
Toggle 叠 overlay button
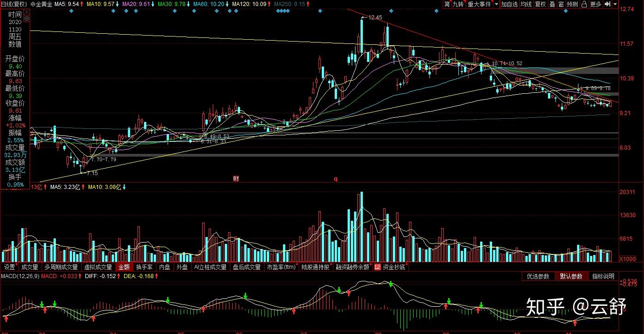[x=552, y=4]
